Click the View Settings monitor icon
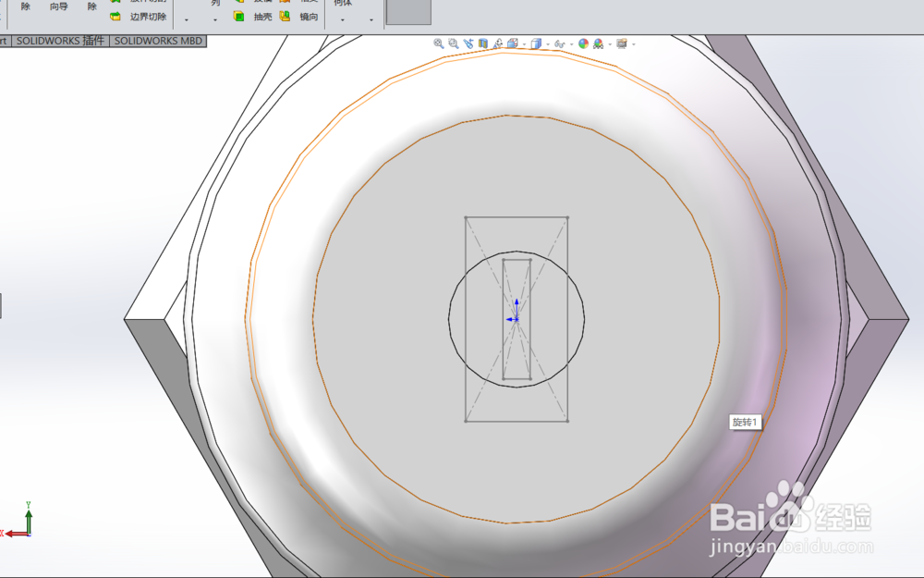The image size is (924, 578). [x=621, y=43]
